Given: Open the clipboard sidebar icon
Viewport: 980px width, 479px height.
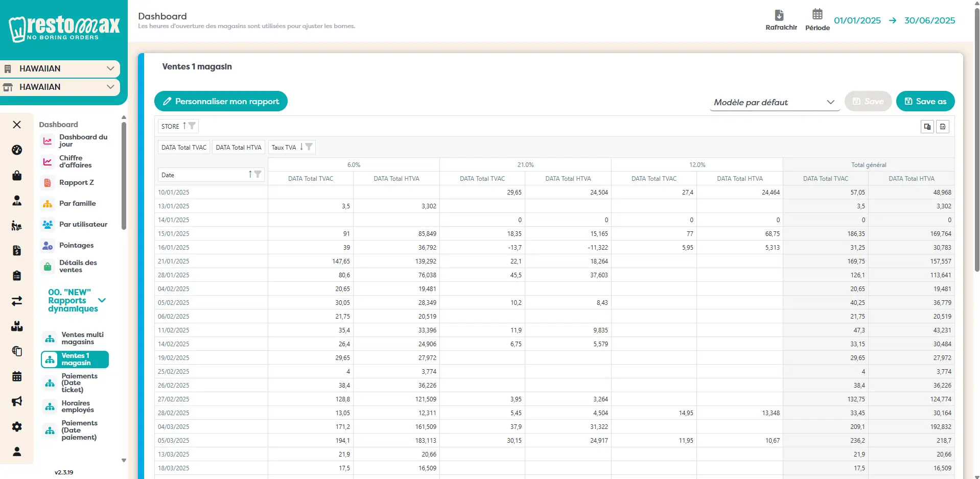Looking at the screenshot, I should click(x=17, y=276).
